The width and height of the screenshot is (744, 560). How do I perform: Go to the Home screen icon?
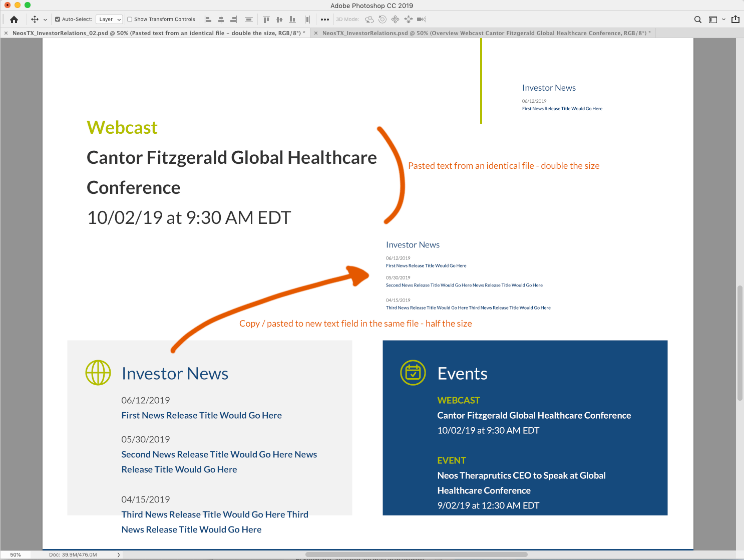tap(14, 20)
